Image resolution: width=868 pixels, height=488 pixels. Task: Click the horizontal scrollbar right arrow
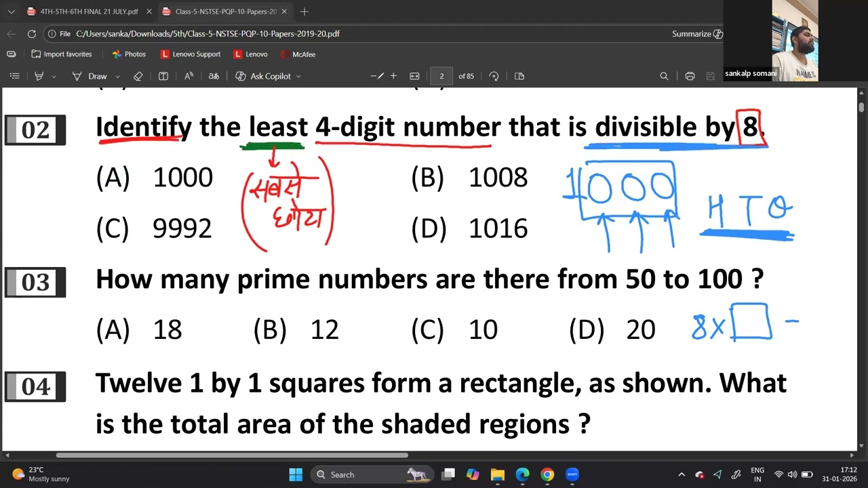(852, 455)
